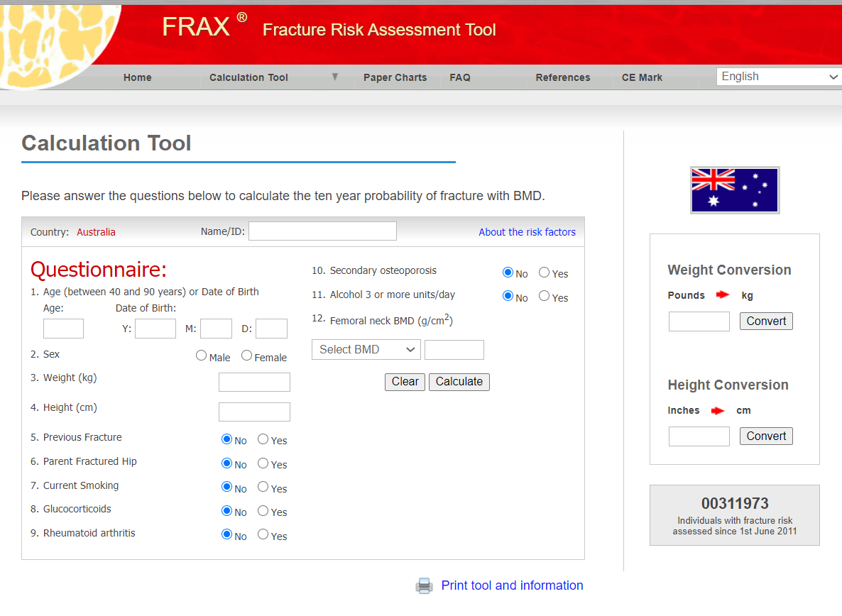This screenshot has width=842, height=616.
Task: Set Glucocorticoids to No
Action: click(226, 511)
